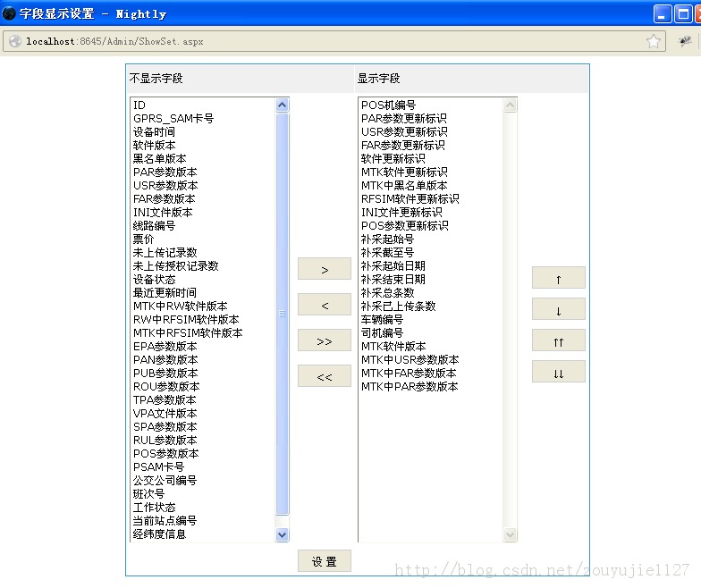The height and width of the screenshot is (588, 701).
Task: Select MTK中RW软件版本 in left list
Action: pos(204,306)
